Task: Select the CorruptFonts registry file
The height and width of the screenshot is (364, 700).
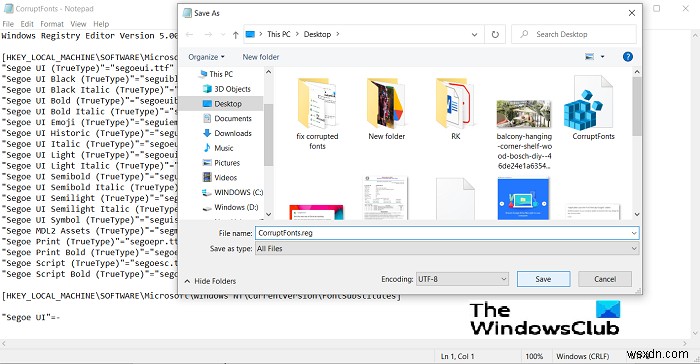Action: point(593,108)
